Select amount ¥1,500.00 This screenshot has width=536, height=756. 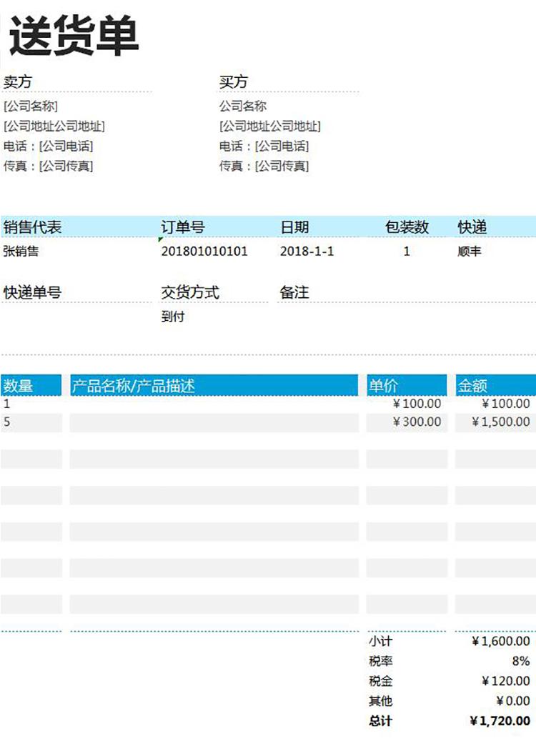tap(501, 422)
